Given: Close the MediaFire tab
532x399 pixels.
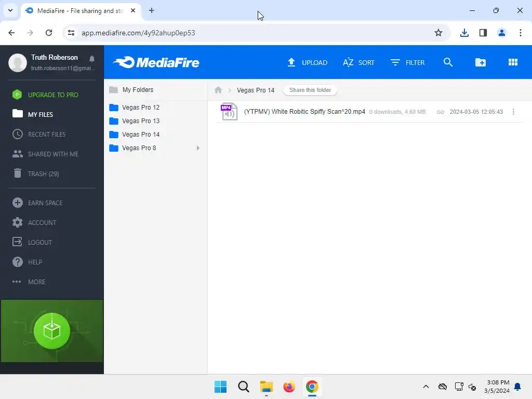Looking at the screenshot, I should 133,10.
